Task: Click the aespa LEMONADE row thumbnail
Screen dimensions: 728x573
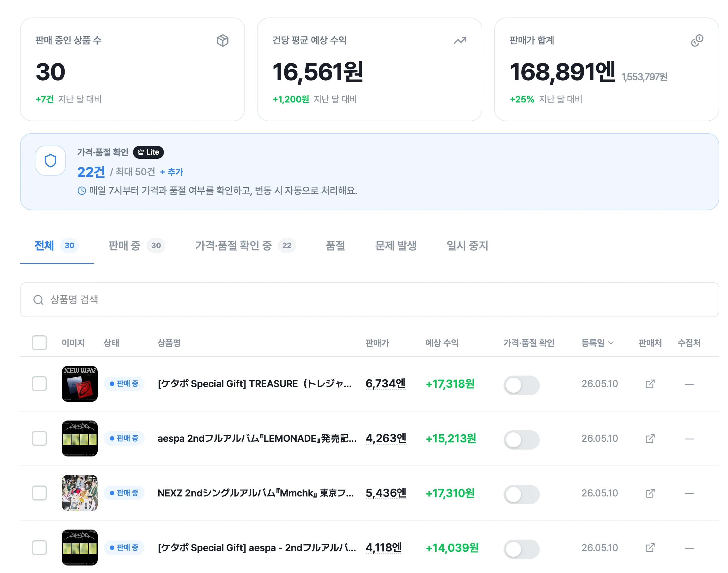Action: (x=80, y=438)
